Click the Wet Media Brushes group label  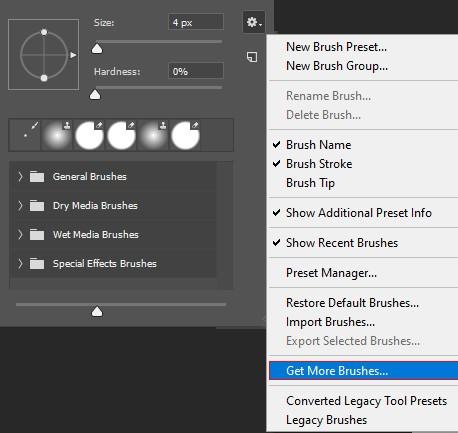point(96,234)
